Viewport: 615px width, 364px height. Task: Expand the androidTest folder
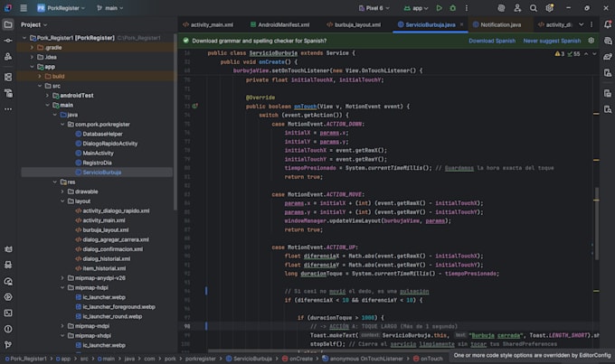coord(47,95)
